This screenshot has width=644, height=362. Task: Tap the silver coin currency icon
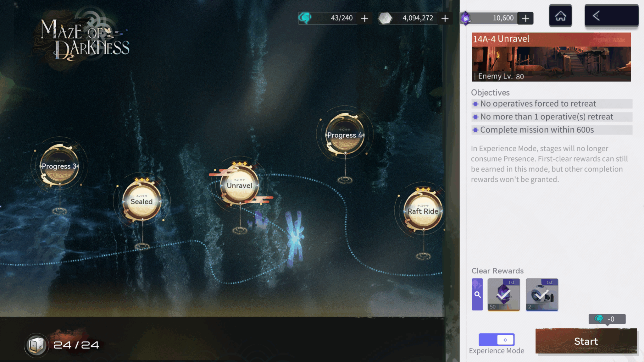tap(385, 18)
